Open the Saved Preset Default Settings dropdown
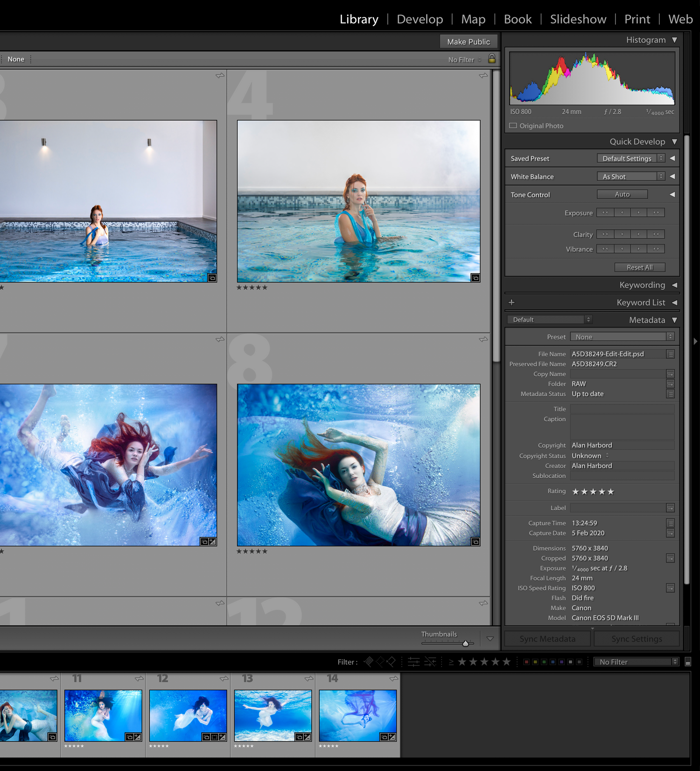The image size is (700, 771). pos(631,159)
